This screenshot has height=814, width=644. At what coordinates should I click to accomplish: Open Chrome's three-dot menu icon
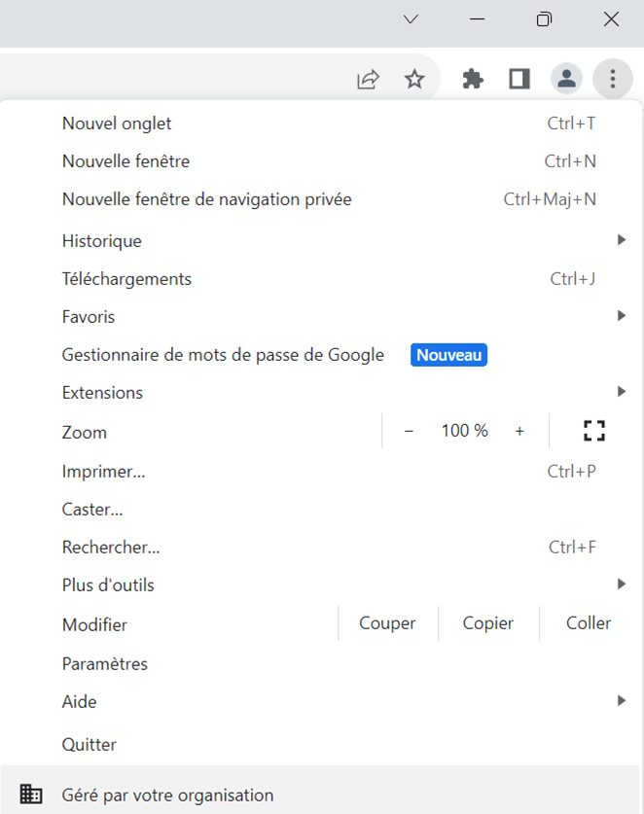click(613, 78)
